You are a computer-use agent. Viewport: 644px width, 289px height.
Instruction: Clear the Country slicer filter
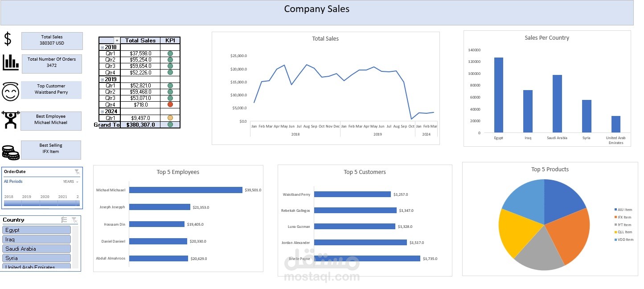[75, 220]
